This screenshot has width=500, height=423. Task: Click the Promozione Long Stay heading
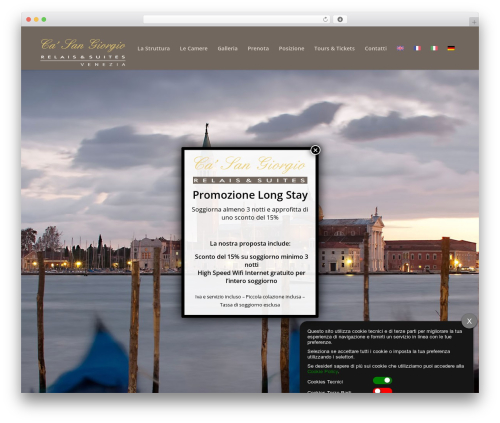pos(250,195)
